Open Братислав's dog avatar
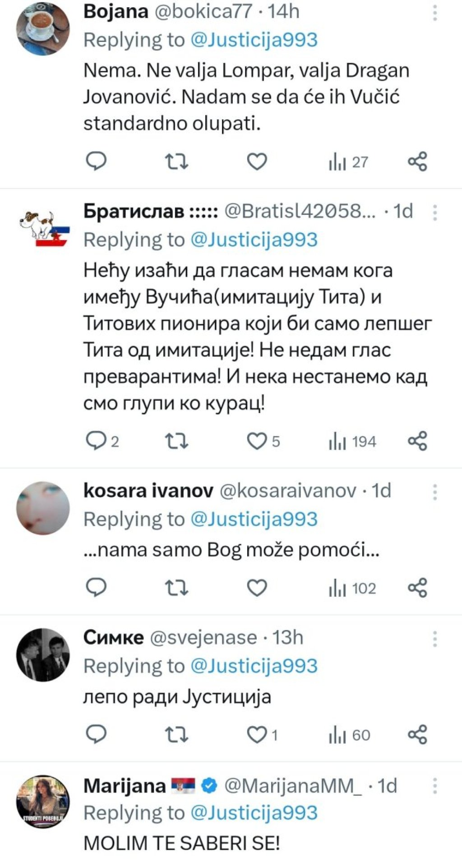 tap(43, 228)
